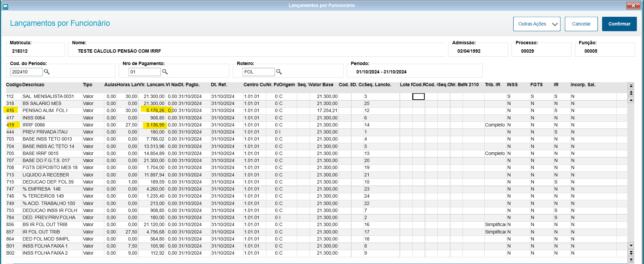
Task: Click the Trib. IR column header
Action: (492, 85)
